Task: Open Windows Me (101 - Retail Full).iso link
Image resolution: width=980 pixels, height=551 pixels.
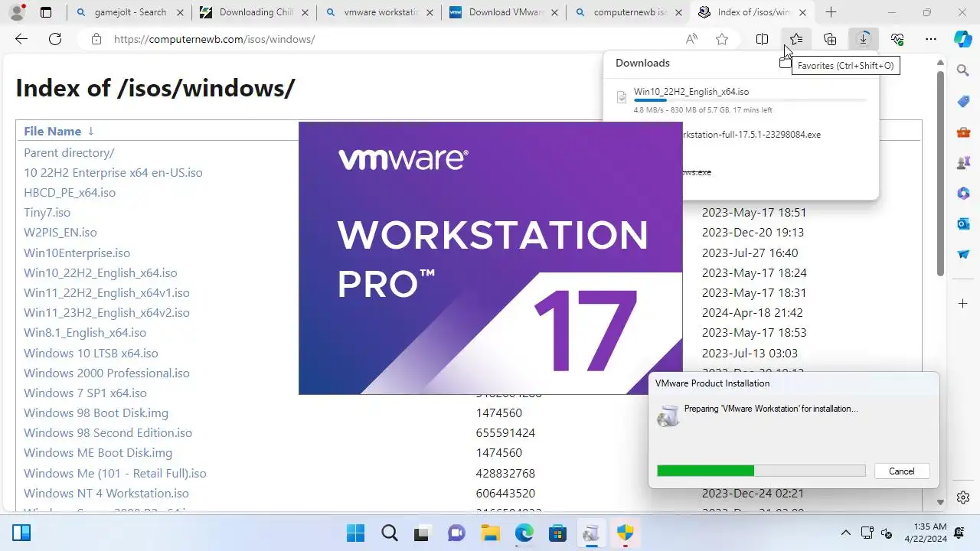Action: point(115,473)
